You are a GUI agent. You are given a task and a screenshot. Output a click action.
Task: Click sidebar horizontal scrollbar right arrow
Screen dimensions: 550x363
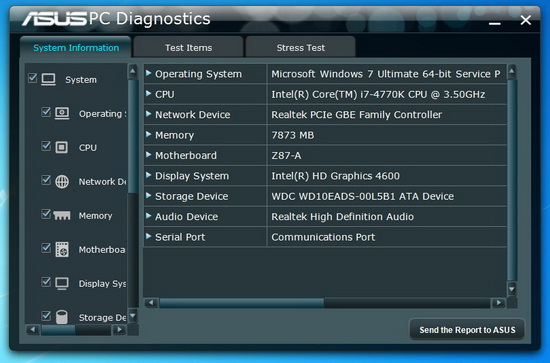click(120, 329)
